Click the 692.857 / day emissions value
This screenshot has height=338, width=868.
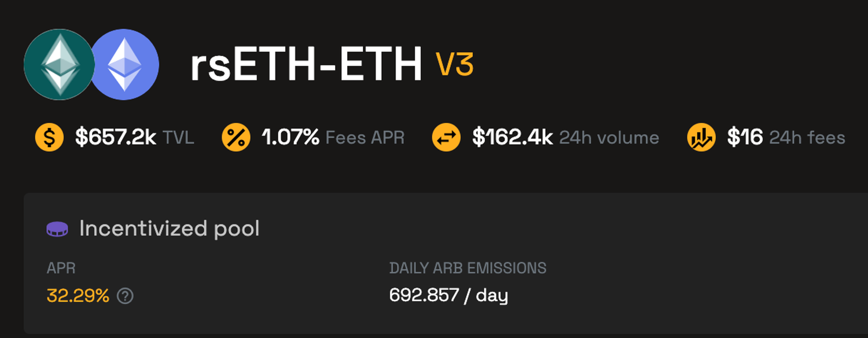tap(448, 296)
